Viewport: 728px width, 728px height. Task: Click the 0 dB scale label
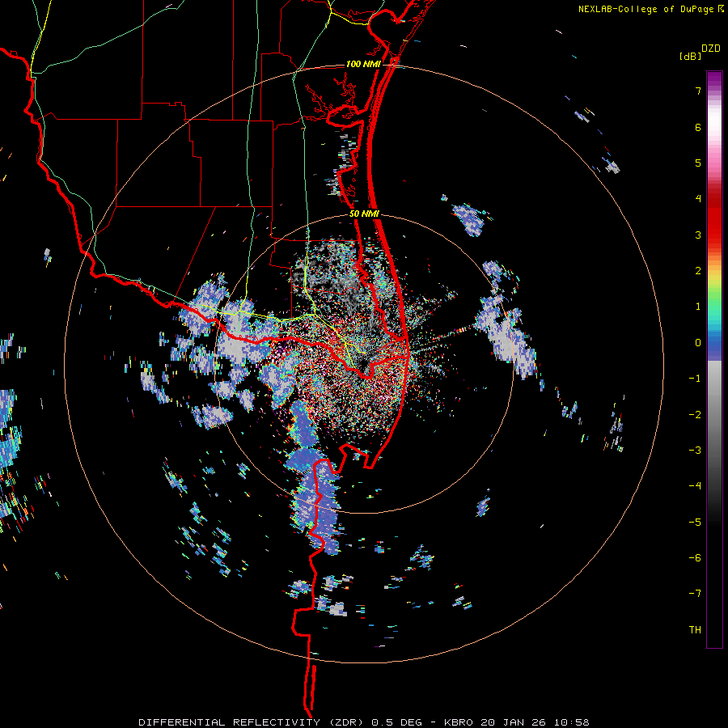point(698,343)
